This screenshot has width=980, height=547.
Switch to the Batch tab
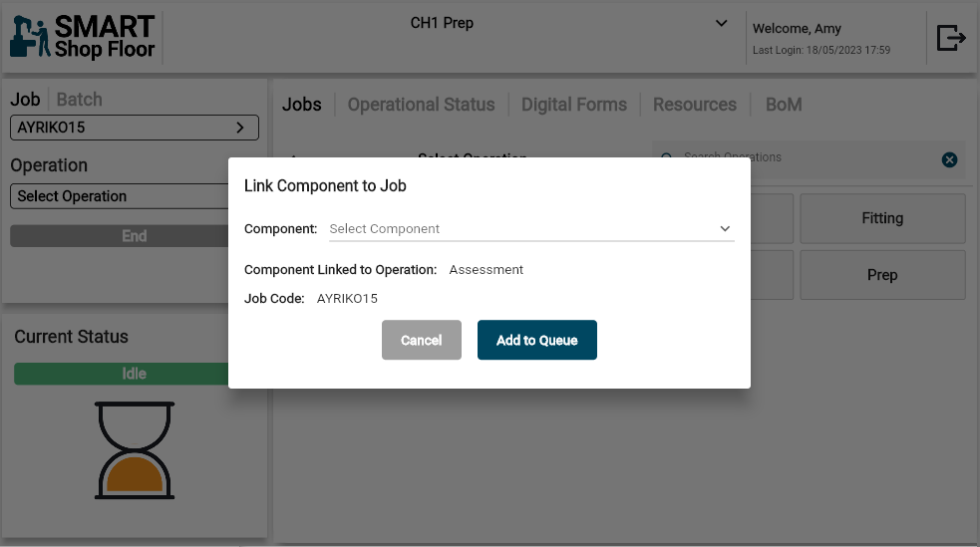(79, 100)
